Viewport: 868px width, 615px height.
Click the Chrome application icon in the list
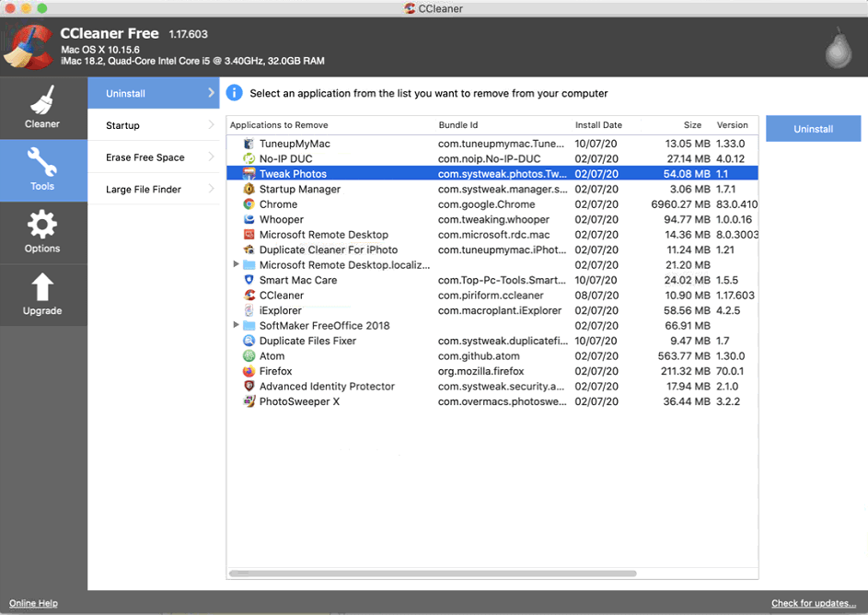coord(247,203)
